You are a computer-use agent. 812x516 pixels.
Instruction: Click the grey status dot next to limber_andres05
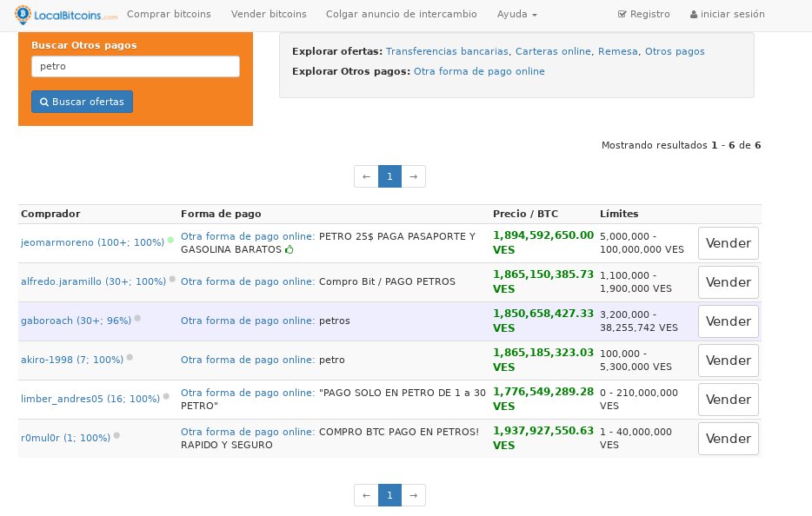click(166, 396)
